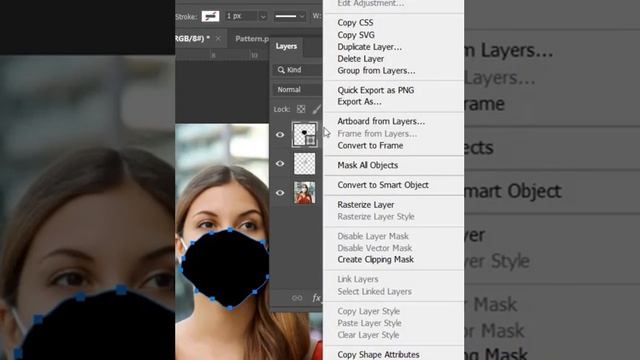
Task: Click the link layers icon
Action: tap(297, 298)
